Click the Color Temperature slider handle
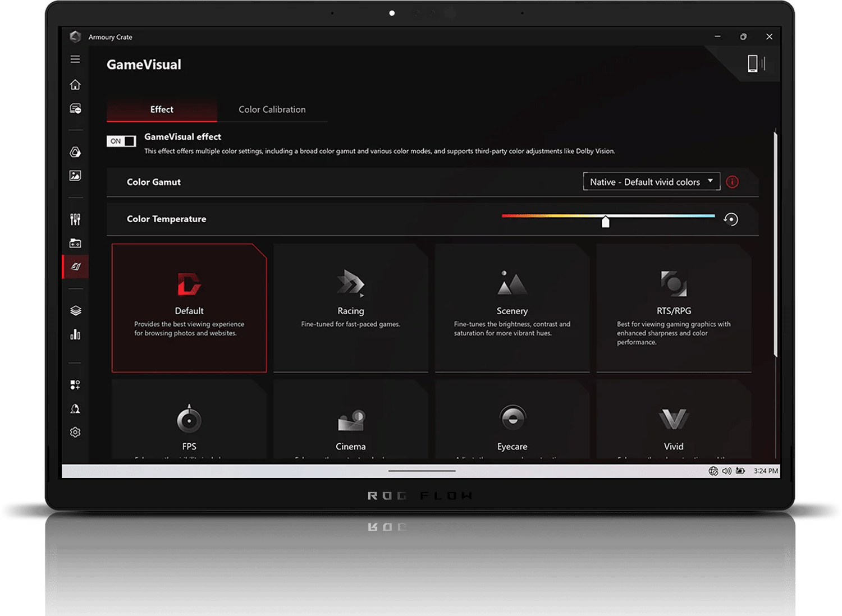Image resolution: width=842 pixels, height=616 pixels. tap(606, 222)
